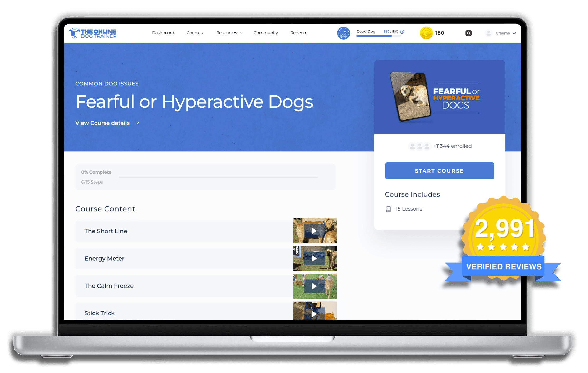This screenshot has width=588, height=373.
Task: Expand View Course details
Action: click(x=107, y=123)
